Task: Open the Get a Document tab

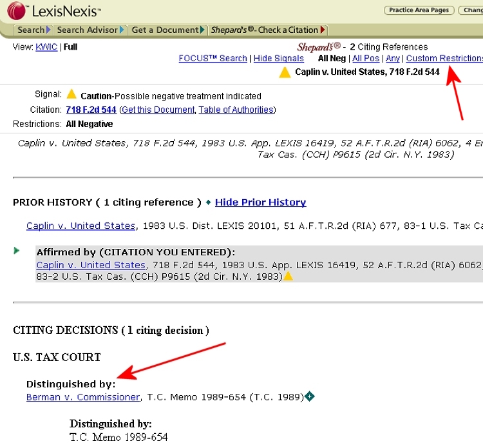Action: click(x=167, y=30)
